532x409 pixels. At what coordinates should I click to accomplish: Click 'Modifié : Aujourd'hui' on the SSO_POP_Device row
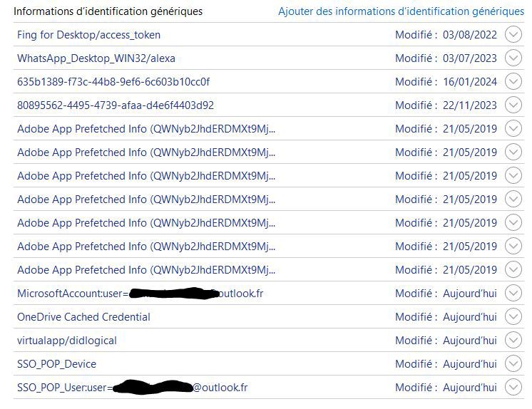(446, 363)
